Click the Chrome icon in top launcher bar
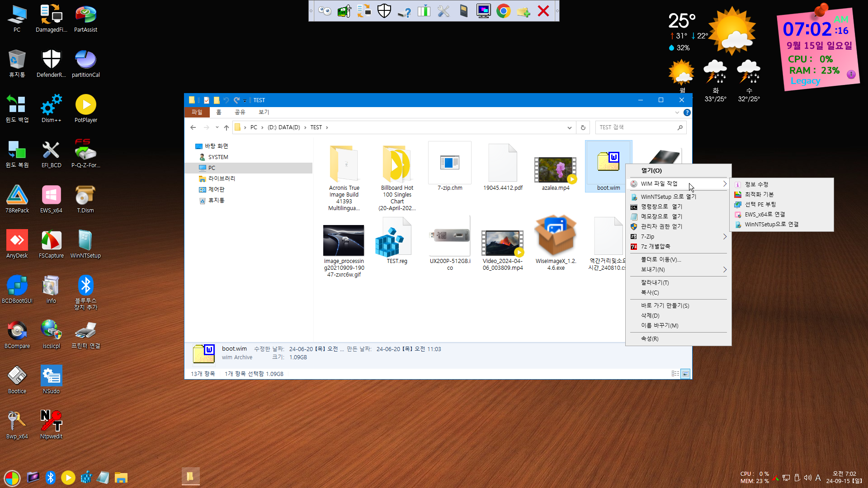The height and width of the screenshot is (488, 868). point(503,11)
